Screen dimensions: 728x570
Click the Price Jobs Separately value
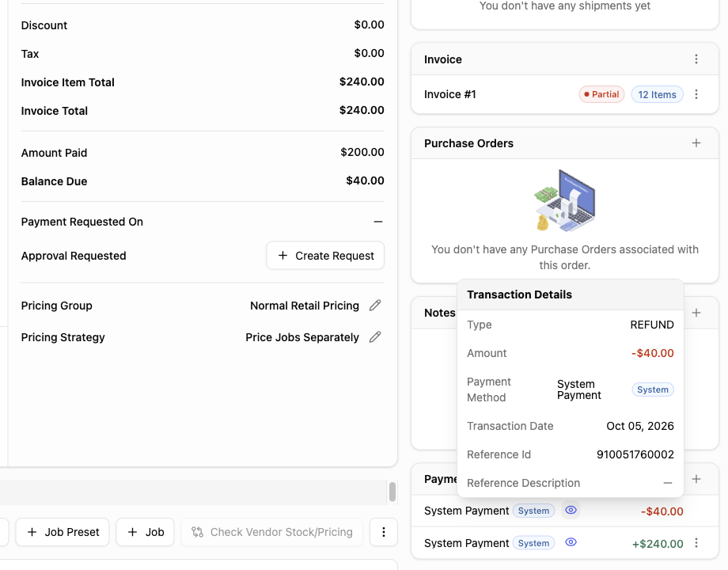tap(302, 337)
